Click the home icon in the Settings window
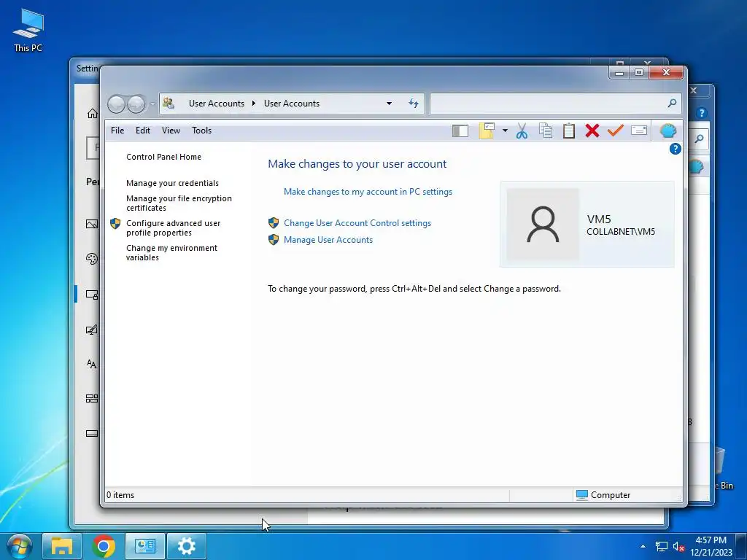The width and height of the screenshot is (747, 560). (93, 113)
